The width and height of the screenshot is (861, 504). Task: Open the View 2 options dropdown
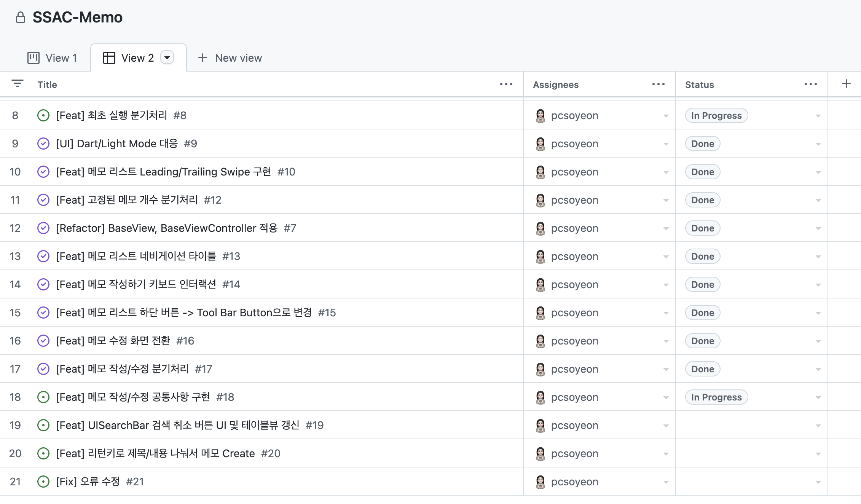point(167,58)
